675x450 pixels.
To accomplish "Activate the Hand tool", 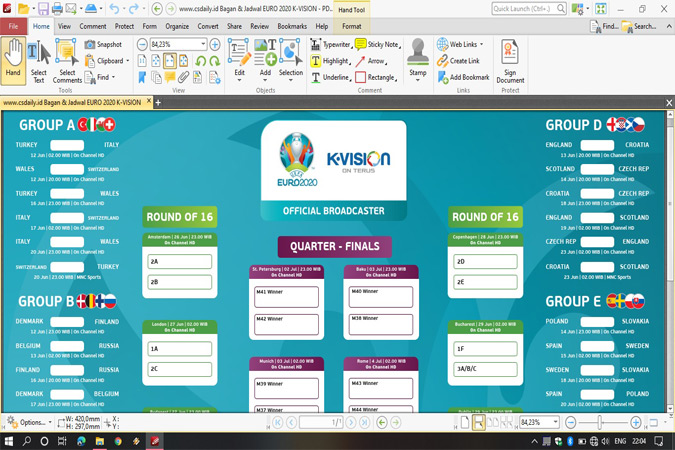I will (13, 60).
